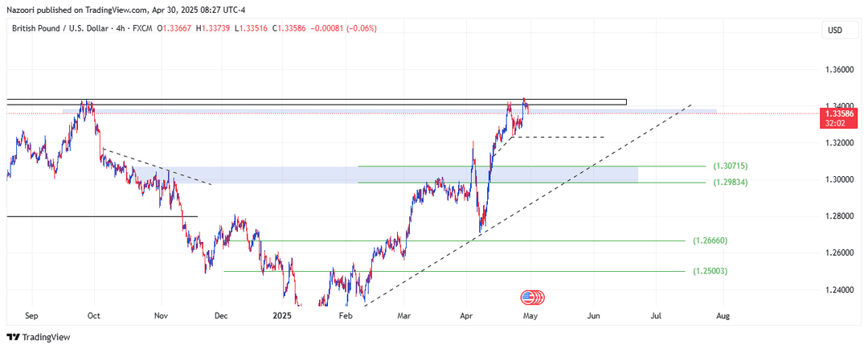The image size is (868, 349).
Task: Click Feb on the time axis
Action: click(346, 316)
